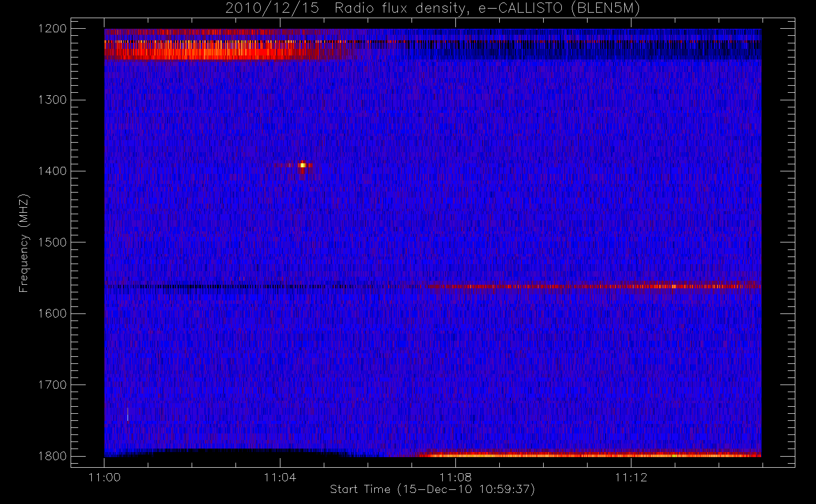This screenshot has height=504, width=816.
Task: Click the 11:12 time tick label
Action: 631,477
